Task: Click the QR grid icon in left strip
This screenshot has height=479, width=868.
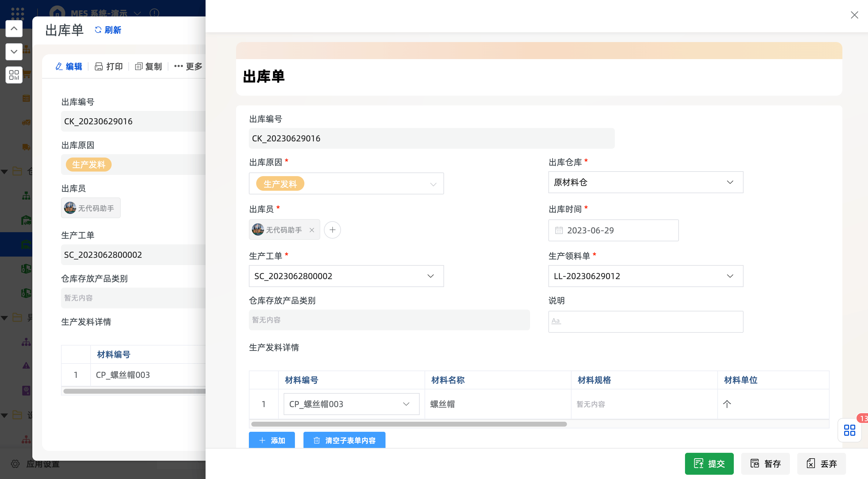Action: (x=14, y=75)
